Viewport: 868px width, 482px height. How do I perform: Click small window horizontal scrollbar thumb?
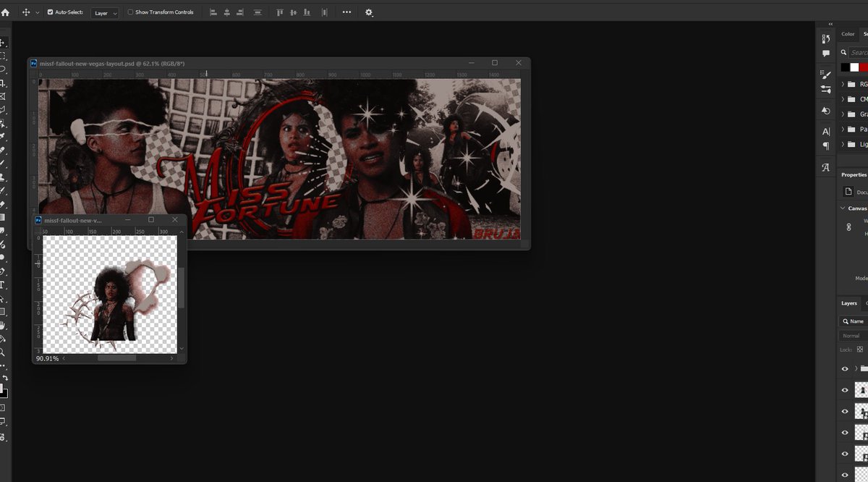116,358
